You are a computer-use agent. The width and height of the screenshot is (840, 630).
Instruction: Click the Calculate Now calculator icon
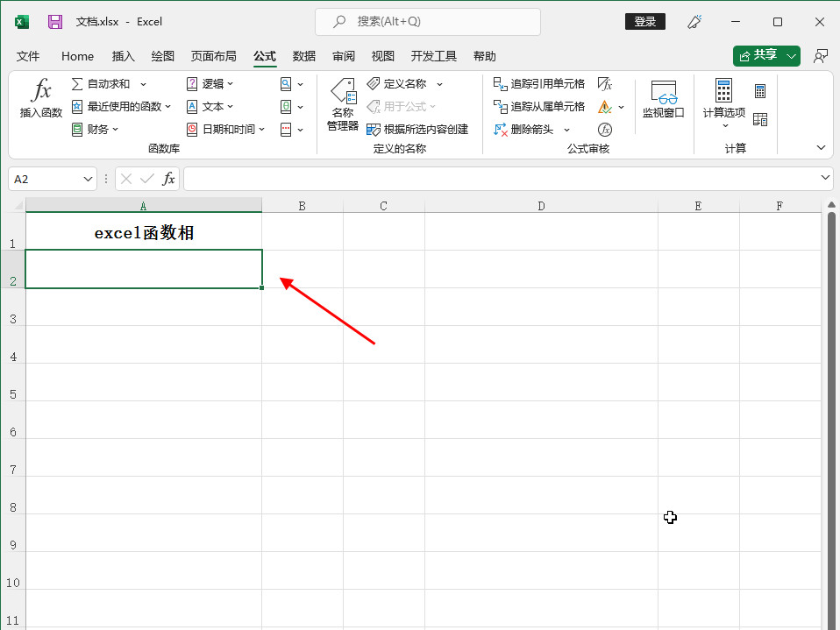point(760,91)
